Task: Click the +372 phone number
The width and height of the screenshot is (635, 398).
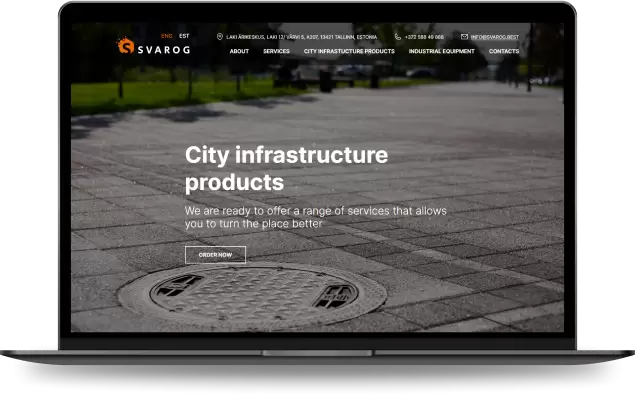Action: (424, 37)
